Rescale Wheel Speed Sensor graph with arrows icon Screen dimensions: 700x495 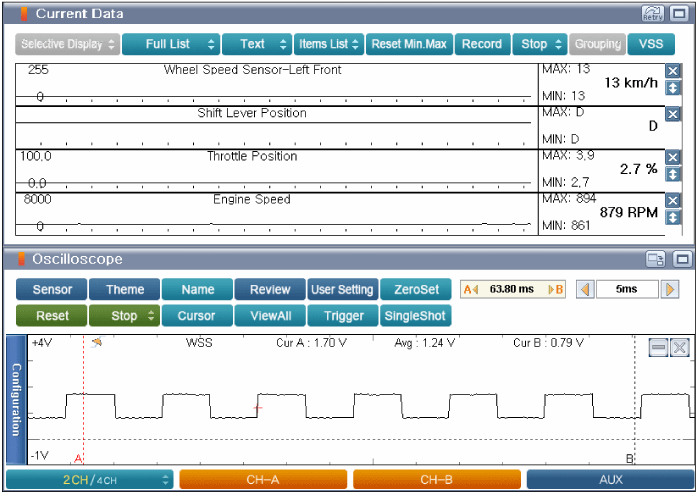pos(673,87)
